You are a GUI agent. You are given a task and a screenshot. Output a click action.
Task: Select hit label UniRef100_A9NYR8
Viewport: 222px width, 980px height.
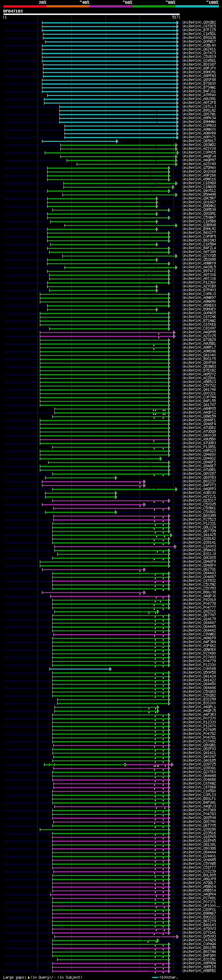click(x=199, y=133)
